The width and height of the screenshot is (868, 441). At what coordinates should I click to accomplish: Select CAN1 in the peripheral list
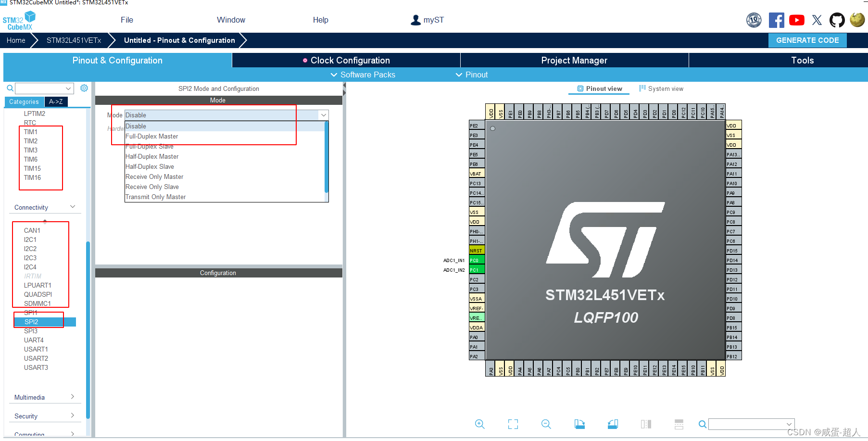pos(32,230)
